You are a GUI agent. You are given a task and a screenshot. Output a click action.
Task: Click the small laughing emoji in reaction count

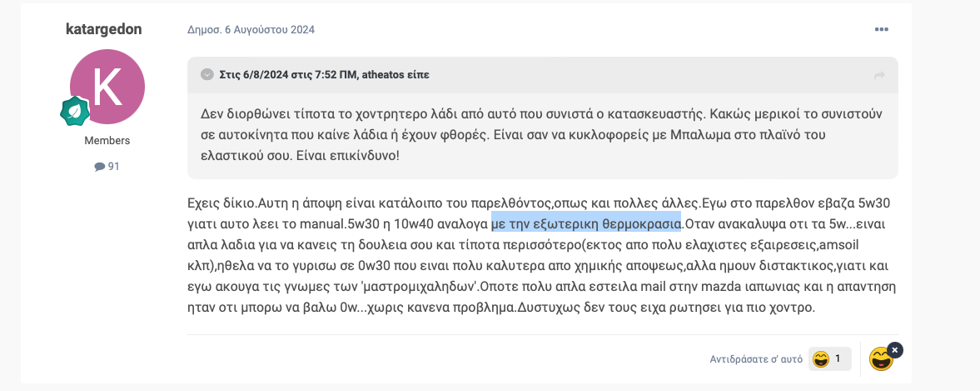(821, 359)
